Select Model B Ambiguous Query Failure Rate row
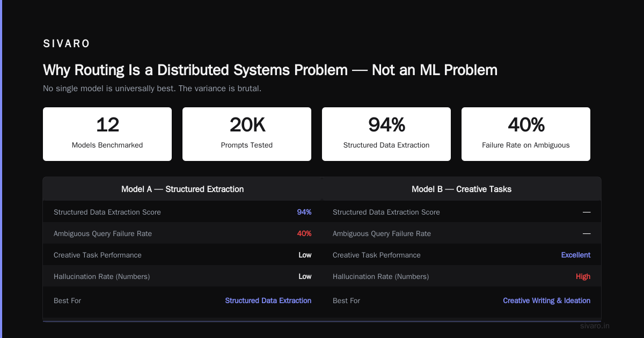This screenshot has width=644, height=338. point(462,233)
